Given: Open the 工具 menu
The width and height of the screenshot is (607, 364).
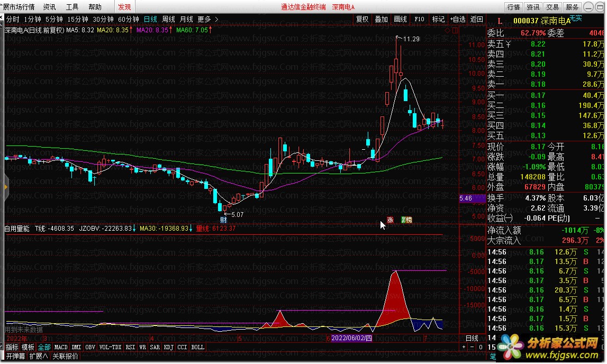Looking at the screenshot, I should click(72, 7).
